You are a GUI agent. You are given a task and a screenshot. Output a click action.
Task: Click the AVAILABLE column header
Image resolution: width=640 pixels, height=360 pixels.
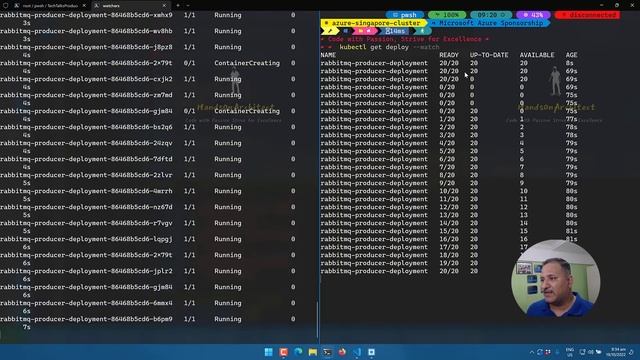tap(537, 55)
